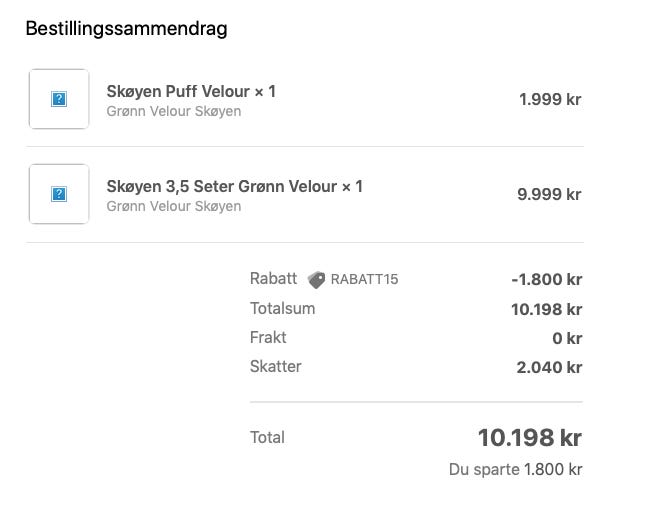This screenshot has height=522, width=646.
Task: Click the 0 kr shipping amount
Action: [x=566, y=338]
